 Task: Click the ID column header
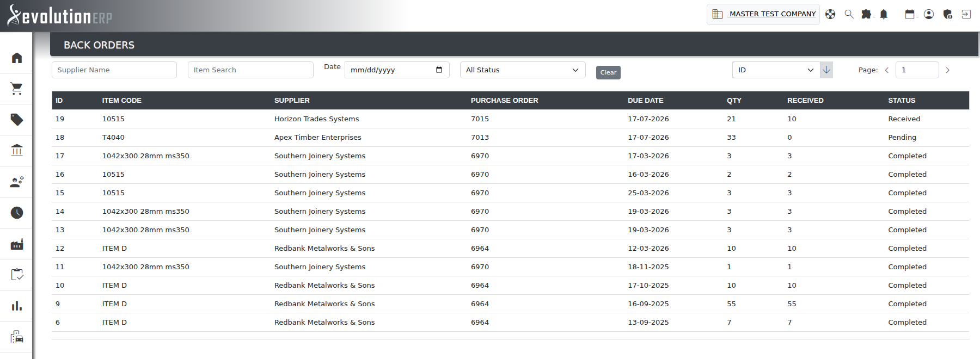tap(59, 101)
